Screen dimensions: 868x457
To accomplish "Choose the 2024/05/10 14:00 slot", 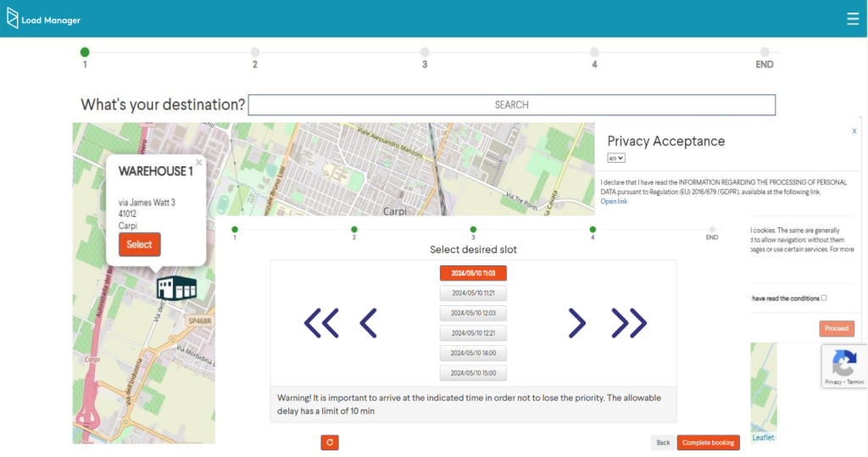I will tap(473, 353).
